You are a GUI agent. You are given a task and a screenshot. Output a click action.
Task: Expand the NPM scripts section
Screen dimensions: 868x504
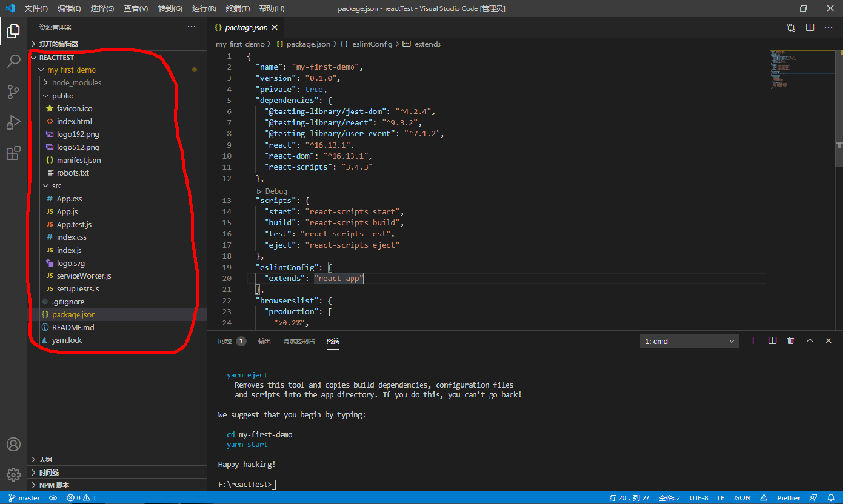click(x=117, y=485)
